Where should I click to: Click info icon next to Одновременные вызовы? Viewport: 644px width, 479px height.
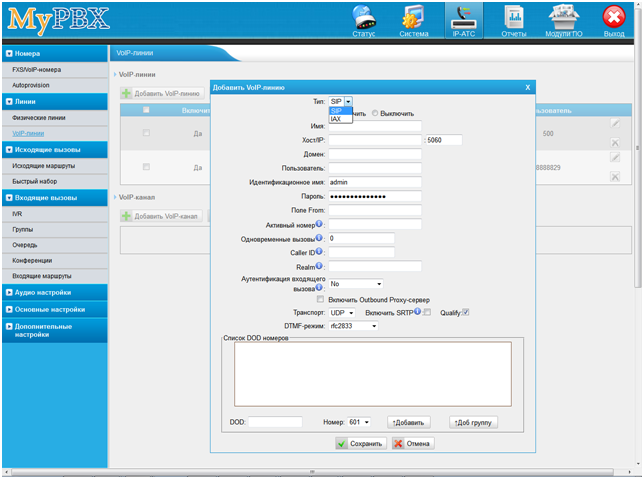pos(319,237)
